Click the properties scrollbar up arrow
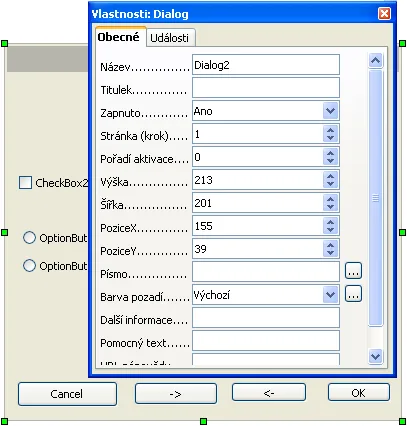The image size is (407, 426). (x=376, y=61)
